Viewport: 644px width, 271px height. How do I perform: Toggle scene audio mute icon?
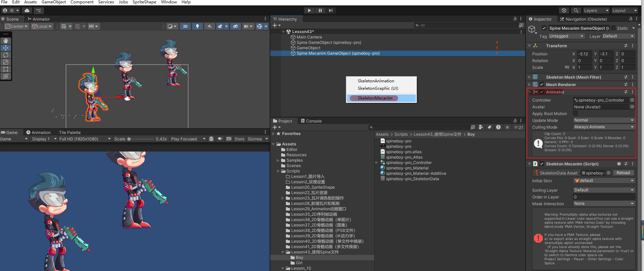point(210,26)
